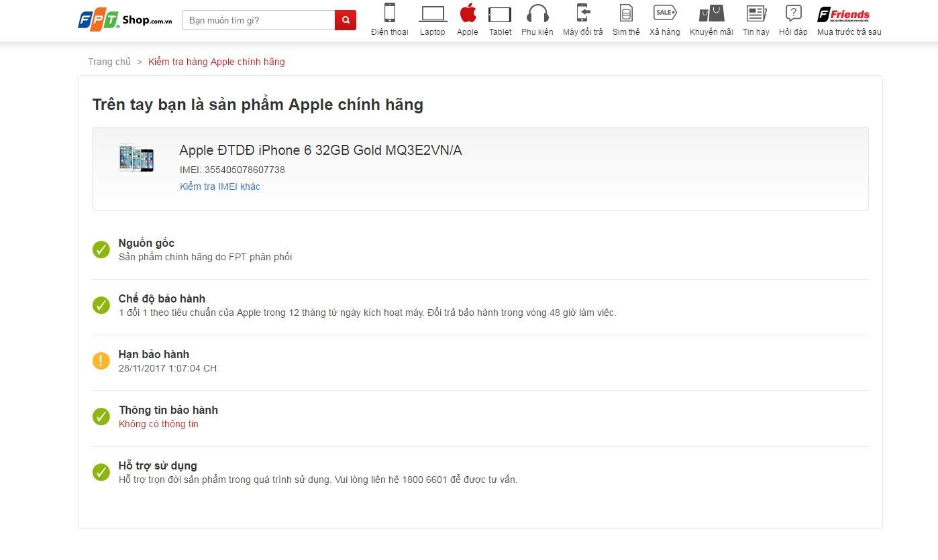
Task: Select the Phụ kiện headphones icon
Action: coord(537,14)
